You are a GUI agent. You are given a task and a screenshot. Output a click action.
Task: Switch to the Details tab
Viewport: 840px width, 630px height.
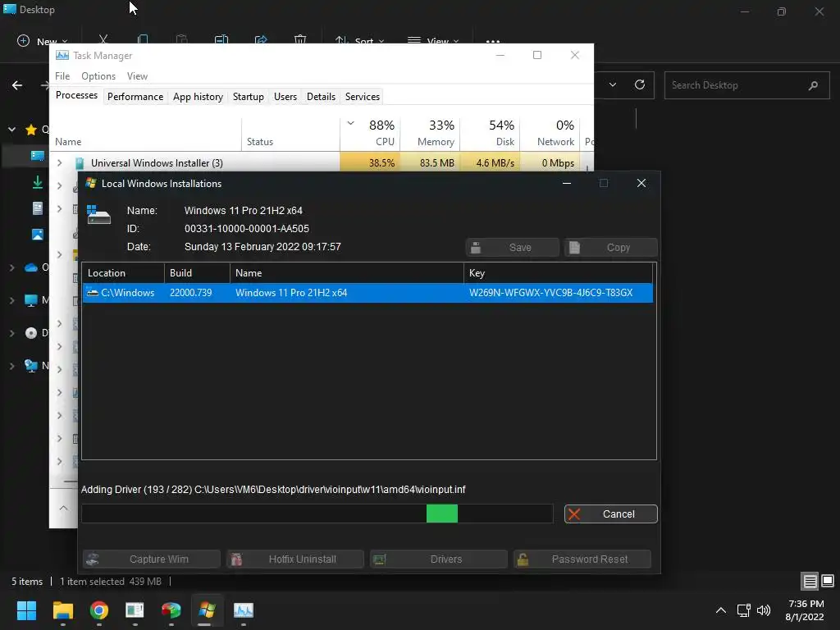[321, 97]
